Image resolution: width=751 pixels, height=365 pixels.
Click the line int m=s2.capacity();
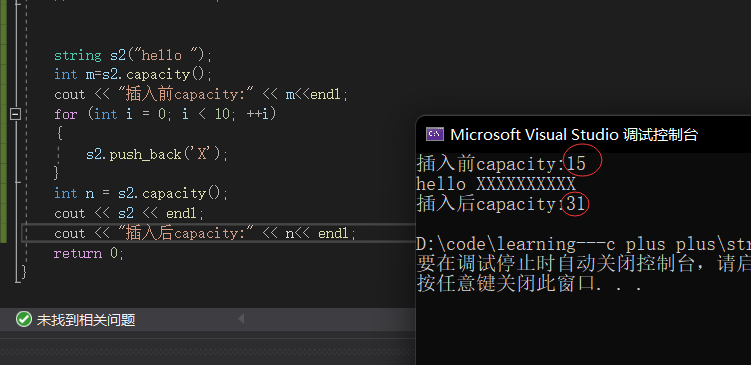pos(133,75)
